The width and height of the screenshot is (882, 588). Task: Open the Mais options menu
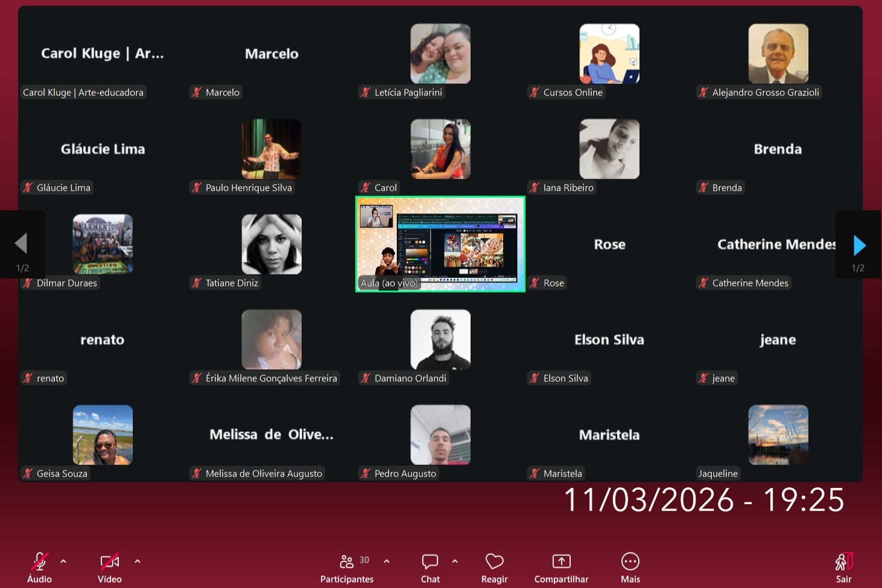click(x=630, y=561)
